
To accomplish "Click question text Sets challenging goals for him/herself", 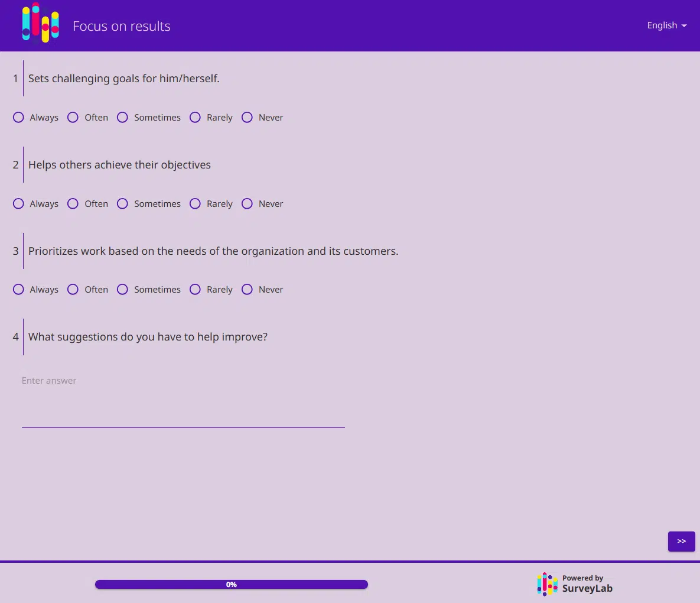I will point(123,79).
